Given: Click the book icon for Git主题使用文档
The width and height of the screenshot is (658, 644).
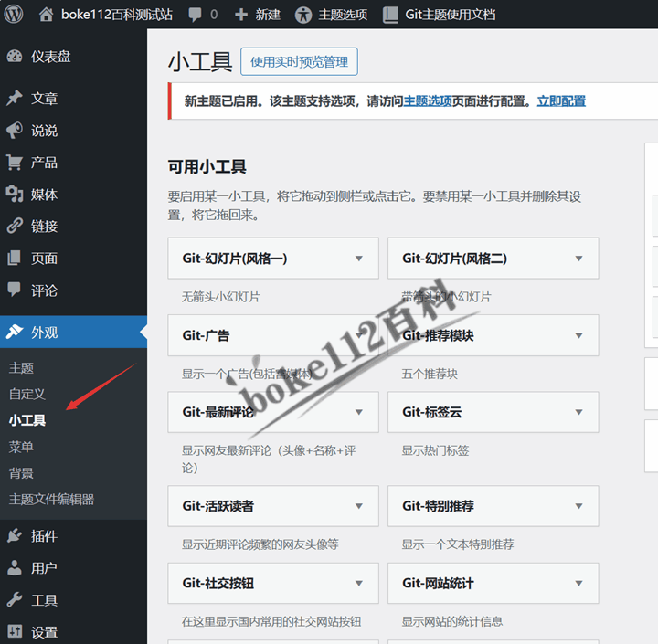Looking at the screenshot, I should tap(391, 15).
